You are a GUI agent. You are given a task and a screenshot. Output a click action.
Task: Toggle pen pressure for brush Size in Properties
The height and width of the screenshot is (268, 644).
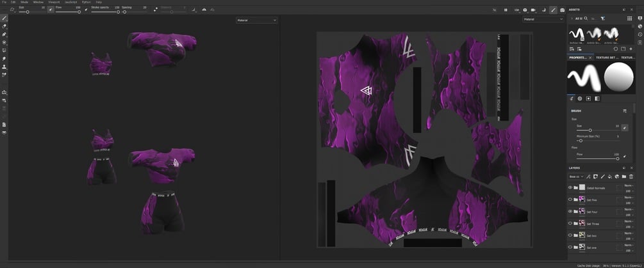(x=624, y=128)
